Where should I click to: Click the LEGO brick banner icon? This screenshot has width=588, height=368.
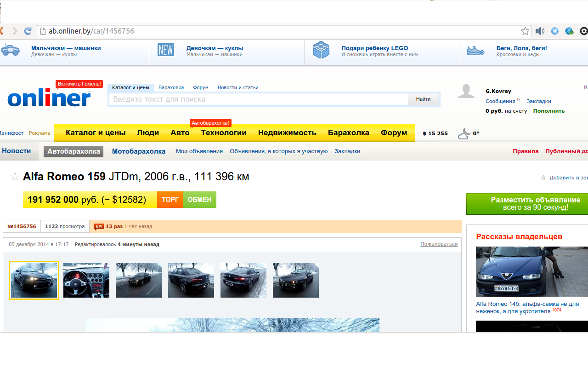click(321, 50)
